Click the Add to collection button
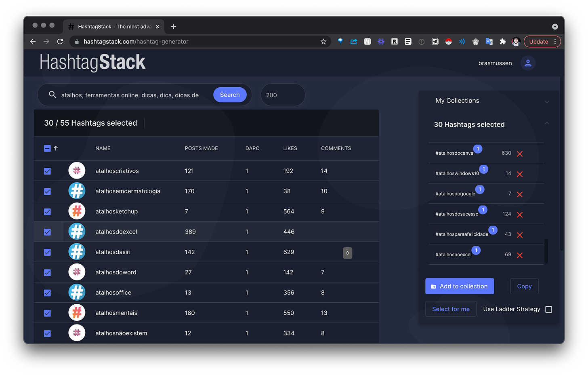588x375 pixels. [460, 286]
